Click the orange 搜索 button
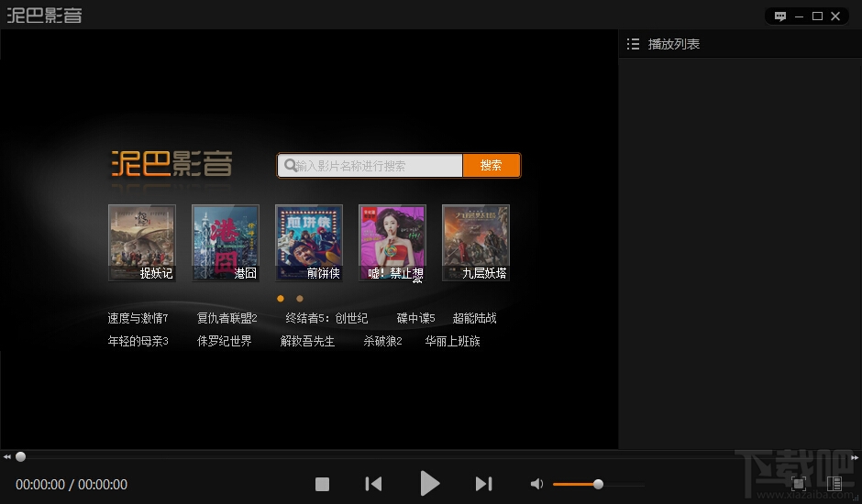The height and width of the screenshot is (504, 862). [x=492, y=166]
